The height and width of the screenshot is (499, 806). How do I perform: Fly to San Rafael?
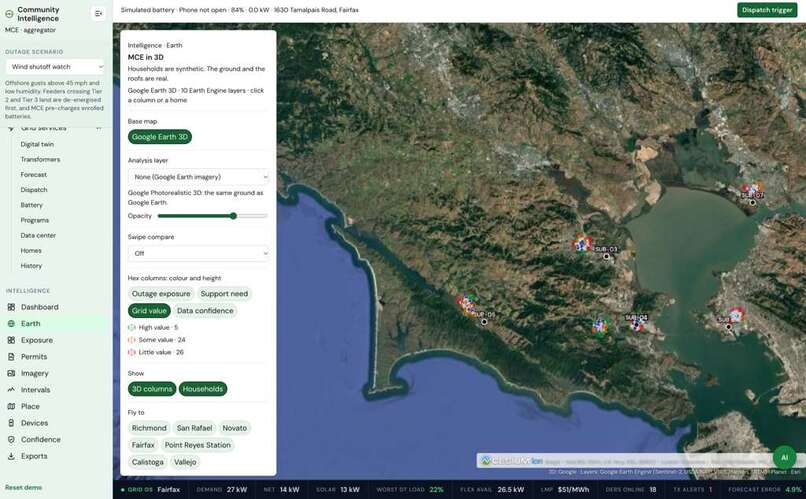[x=194, y=428]
